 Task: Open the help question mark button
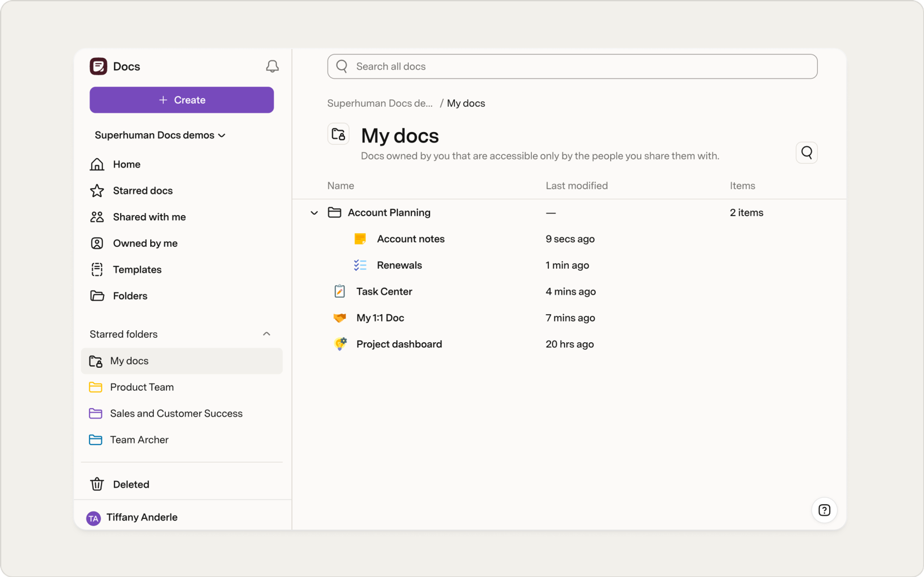pyautogui.click(x=824, y=510)
